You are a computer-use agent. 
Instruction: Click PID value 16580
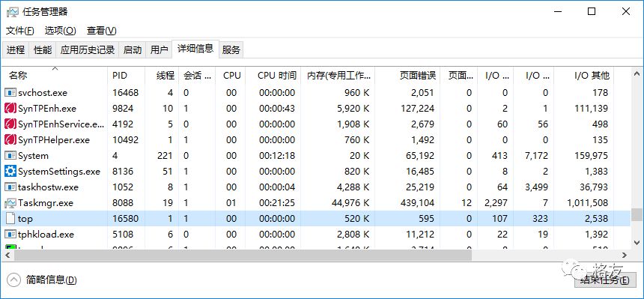coord(125,219)
